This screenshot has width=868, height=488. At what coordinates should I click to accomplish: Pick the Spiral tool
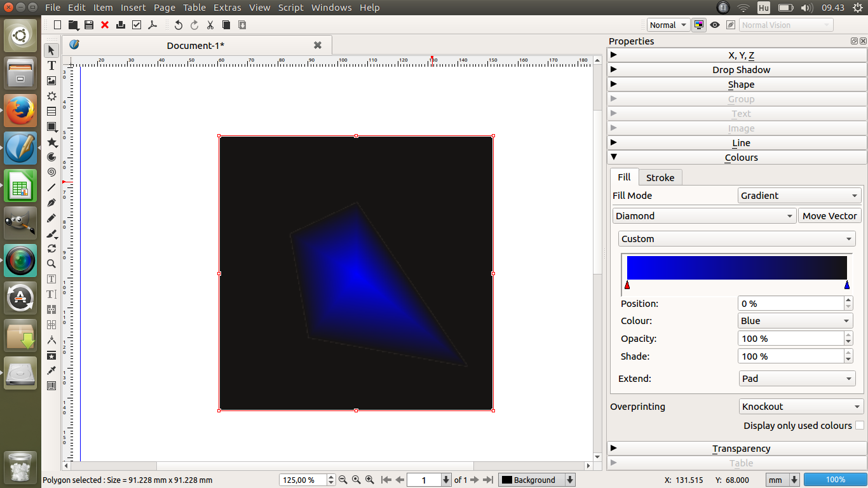pyautogui.click(x=51, y=172)
